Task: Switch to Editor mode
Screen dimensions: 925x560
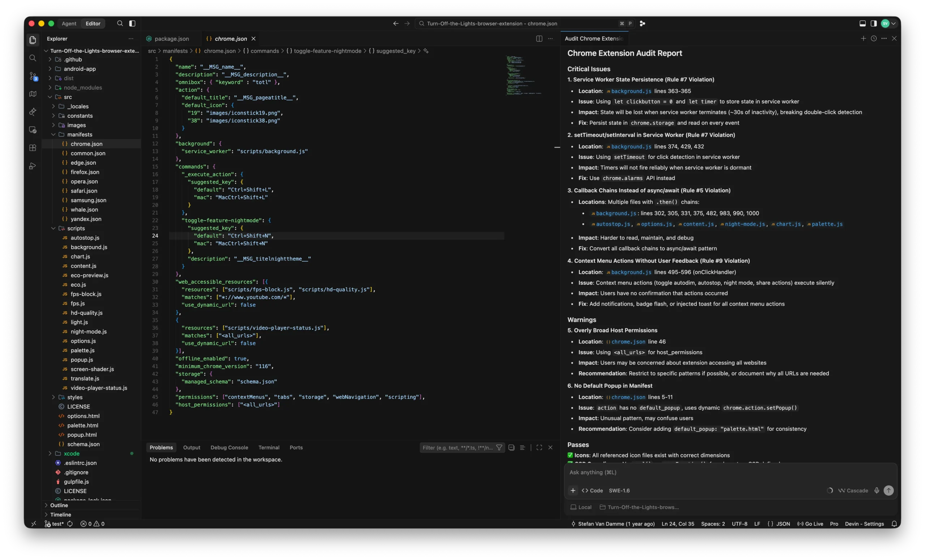Action: pos(93,23)
